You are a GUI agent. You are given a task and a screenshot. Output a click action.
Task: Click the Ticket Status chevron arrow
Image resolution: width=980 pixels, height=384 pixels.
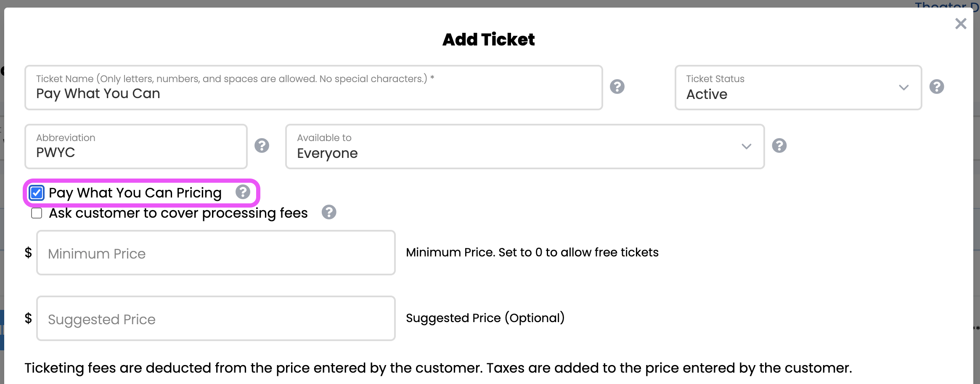[x=904, y=88]
